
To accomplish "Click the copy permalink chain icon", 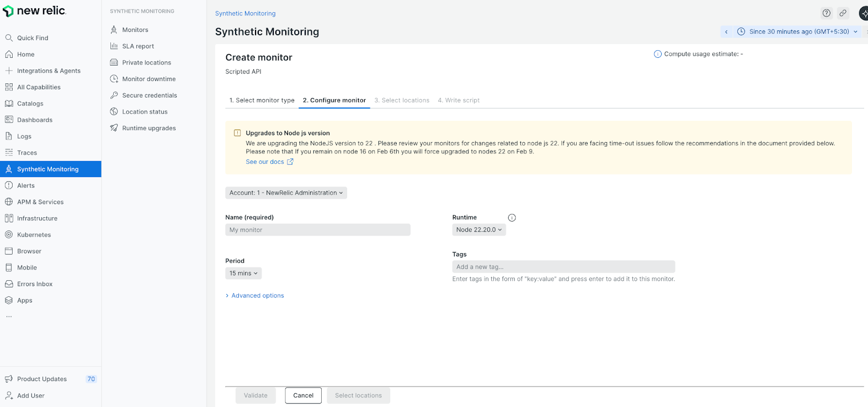I will 843,13.
